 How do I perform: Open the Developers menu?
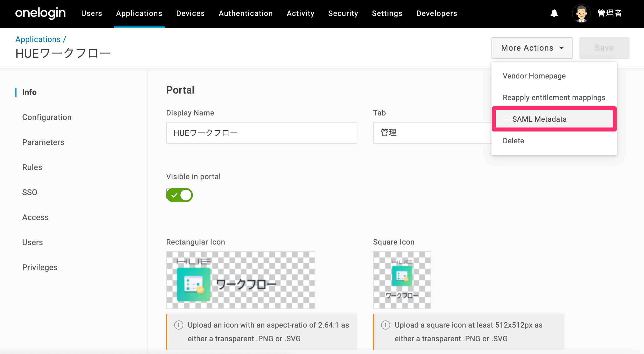[x=437, y=13]
